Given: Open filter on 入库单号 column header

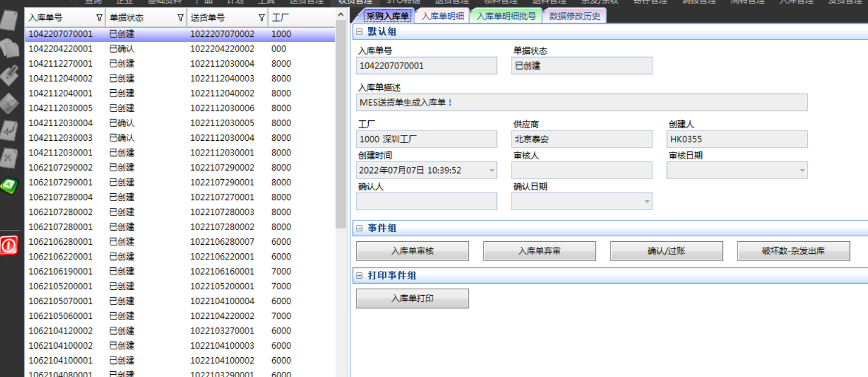Looking at the screenshot, I should click(x=99, y=18).
